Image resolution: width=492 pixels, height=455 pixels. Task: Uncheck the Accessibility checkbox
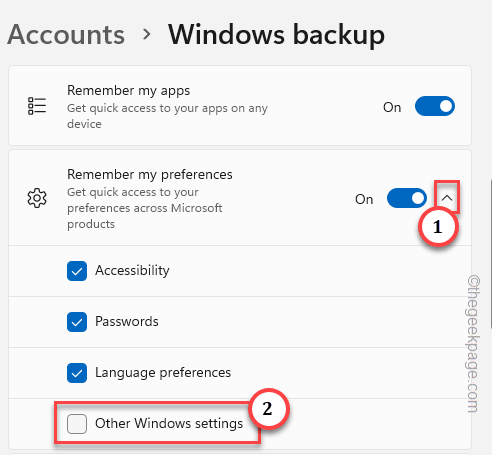[77, 271]
